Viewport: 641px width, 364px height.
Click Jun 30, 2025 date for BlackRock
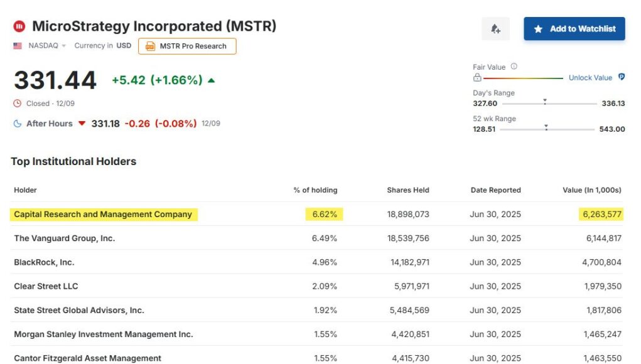[x=495, y=262]
